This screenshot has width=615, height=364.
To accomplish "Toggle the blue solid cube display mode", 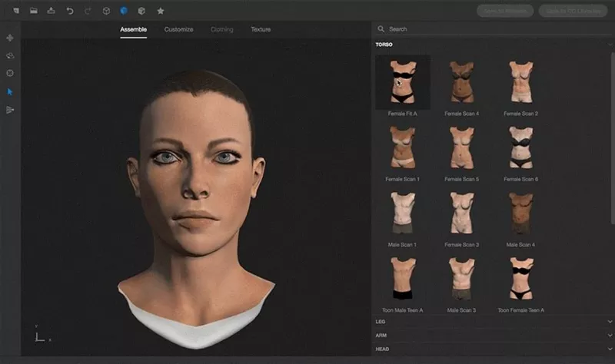I will (x=123, y=11).
